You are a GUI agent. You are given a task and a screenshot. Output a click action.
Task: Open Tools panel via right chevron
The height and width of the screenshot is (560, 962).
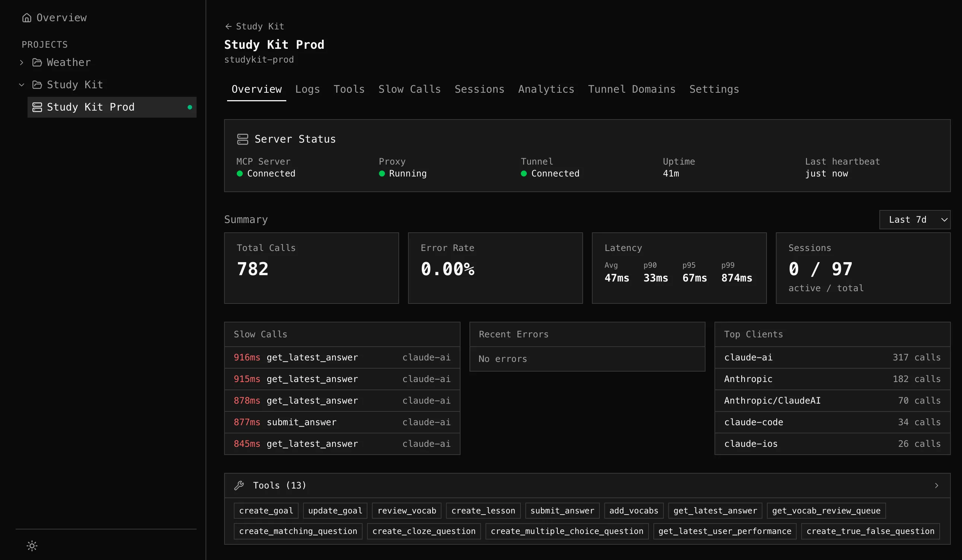click(x=936, y=485)
